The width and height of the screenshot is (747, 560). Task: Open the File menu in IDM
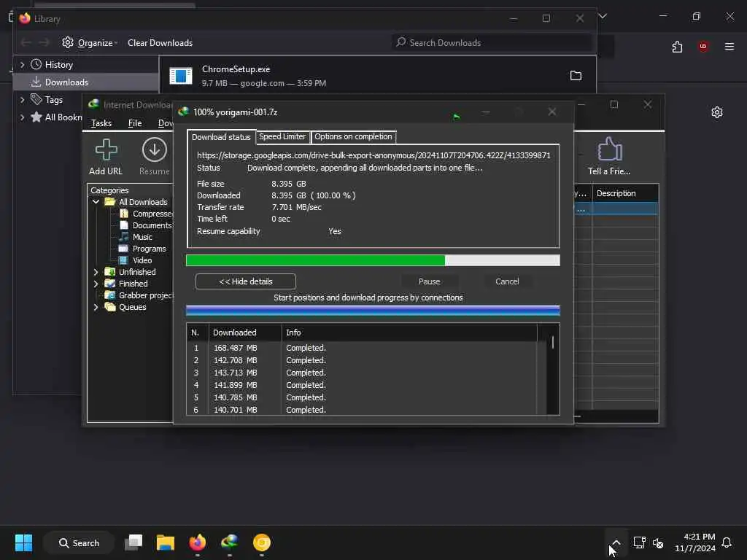tap(135, 122)
